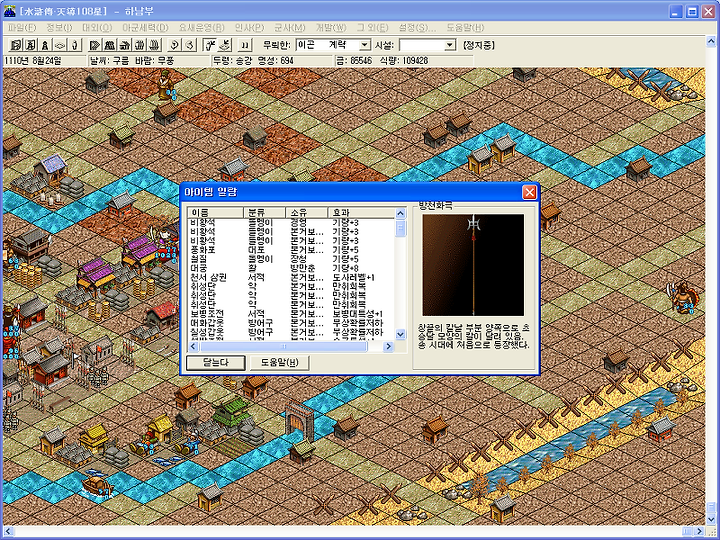This screenshot has width=720, height=540.
Task: Open the 요새운영(B) menu
Action: point(202,28)
